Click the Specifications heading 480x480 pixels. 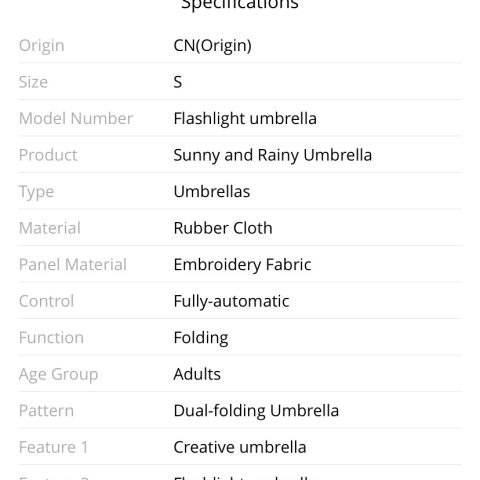pyautogui.click(x=240, y=5)
